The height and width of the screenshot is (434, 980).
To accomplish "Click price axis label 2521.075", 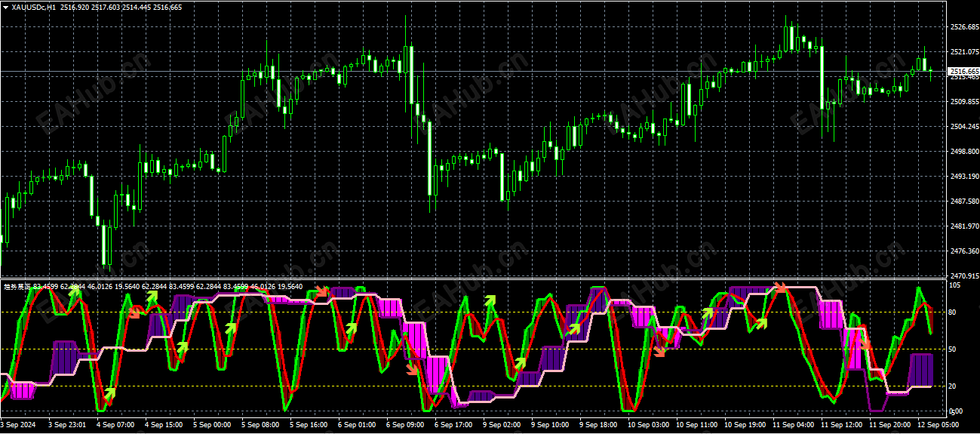I will tap(963, 52).
